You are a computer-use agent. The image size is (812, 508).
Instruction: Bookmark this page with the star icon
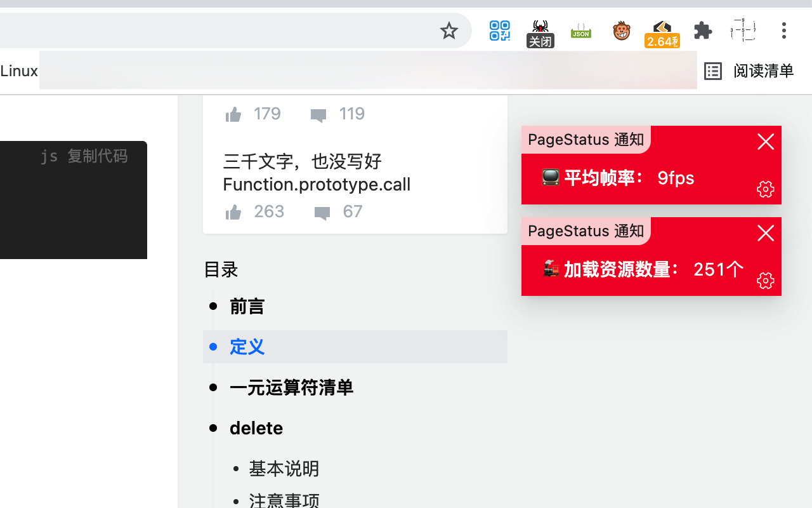[449, 30]
